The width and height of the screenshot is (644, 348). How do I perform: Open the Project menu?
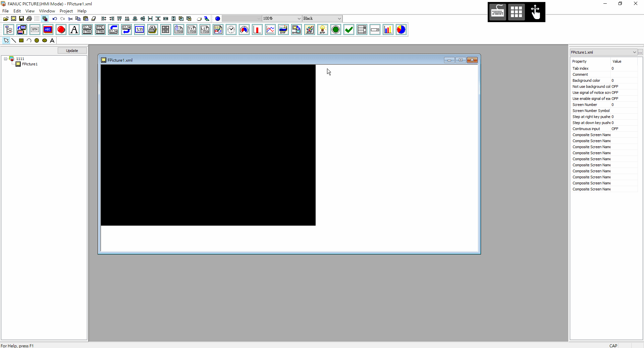click(66, 11)
